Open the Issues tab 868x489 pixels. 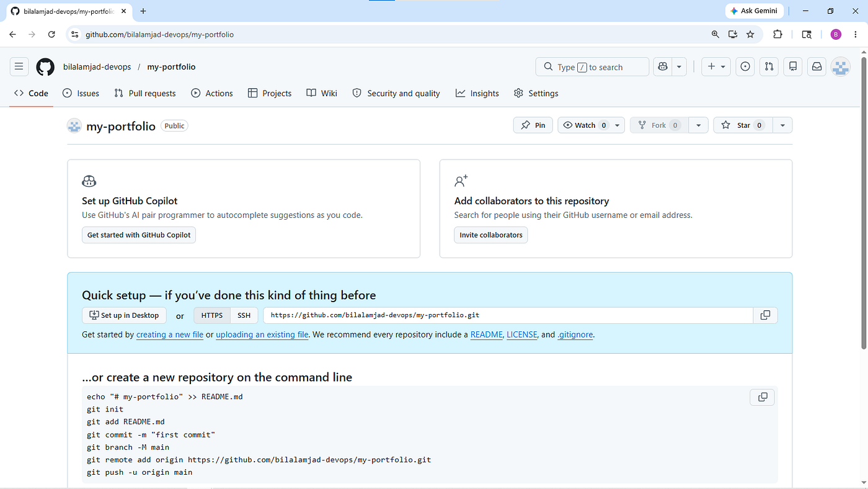[81, 93]
